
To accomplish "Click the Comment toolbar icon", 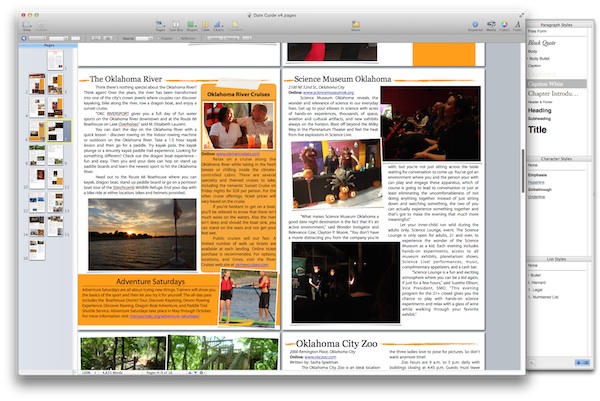I will [235, 26].
